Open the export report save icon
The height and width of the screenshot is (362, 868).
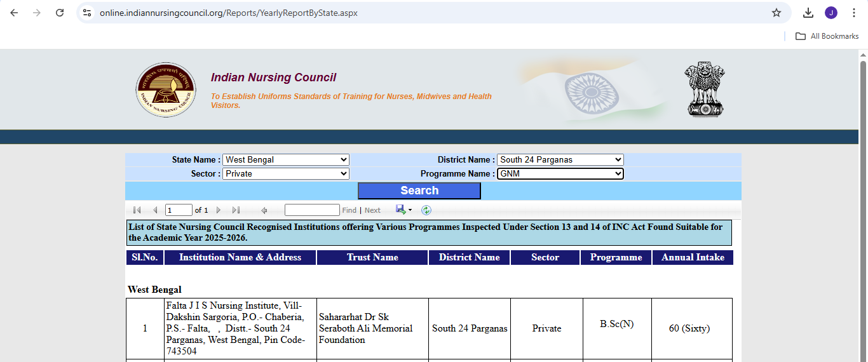[x=401, y=210]
